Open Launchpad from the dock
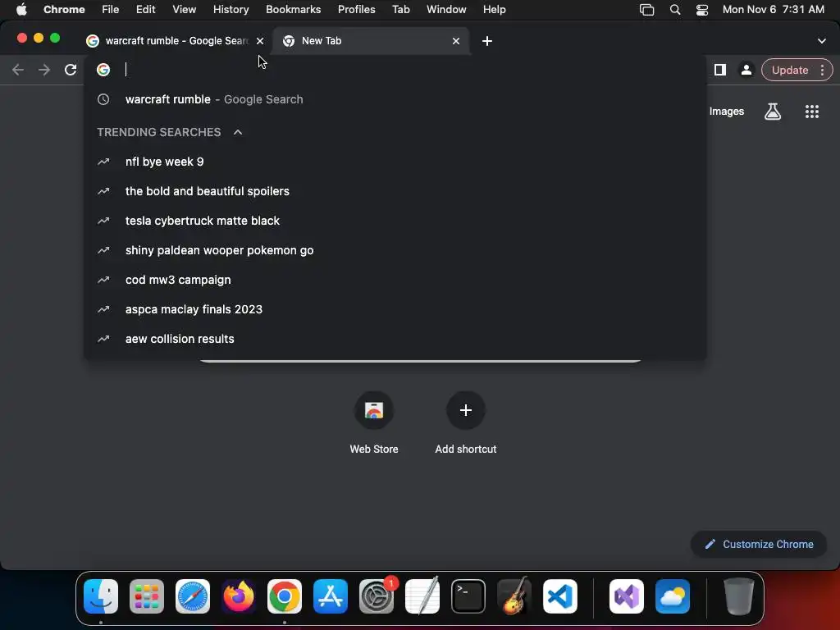This screenshot has width=840, height=630. pos(147,596)
